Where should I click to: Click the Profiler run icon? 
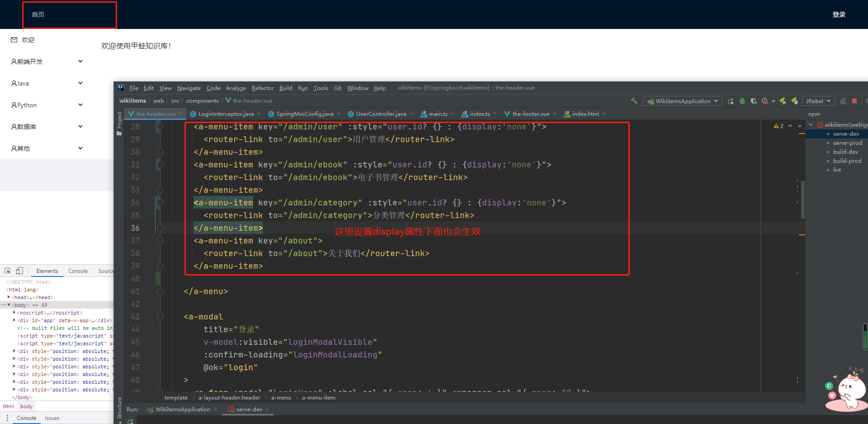765,101
